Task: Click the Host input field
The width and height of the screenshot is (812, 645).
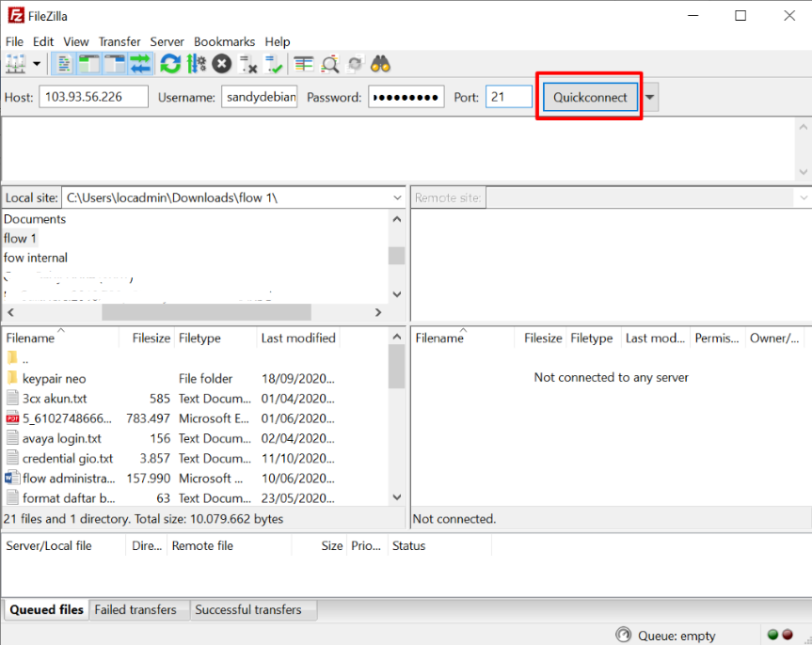Action: (92, 96)
